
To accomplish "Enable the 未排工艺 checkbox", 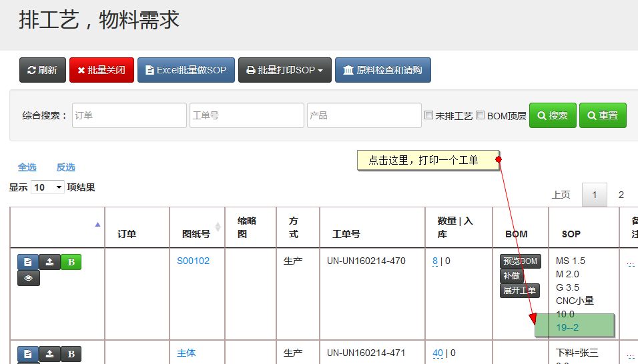I will (x=428, y=115).
